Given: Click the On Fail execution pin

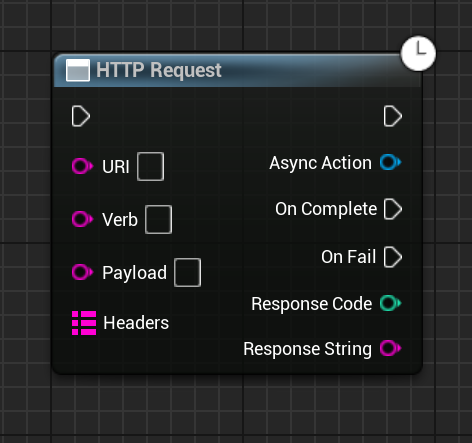Looking at the screenshot, I should click(x=393, y=257).
